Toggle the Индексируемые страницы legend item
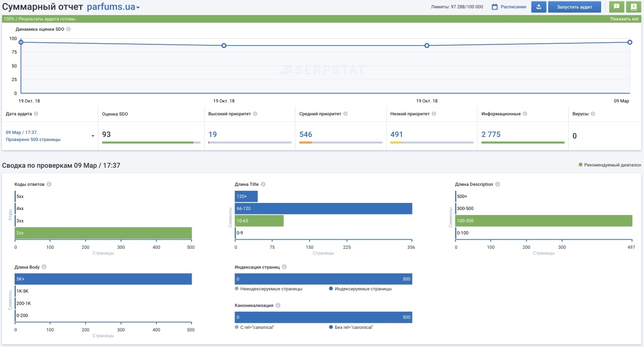Image resolution: width=644 pixels, height=347 pixels. [x=360, y=289]
